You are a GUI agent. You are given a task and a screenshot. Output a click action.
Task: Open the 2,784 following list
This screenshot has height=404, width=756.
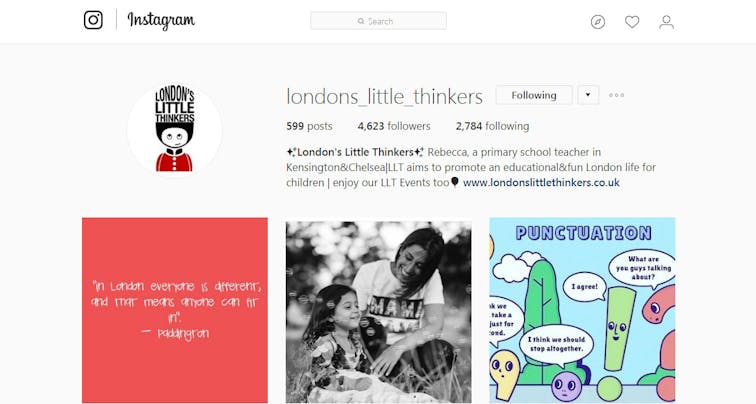[492, 126]
